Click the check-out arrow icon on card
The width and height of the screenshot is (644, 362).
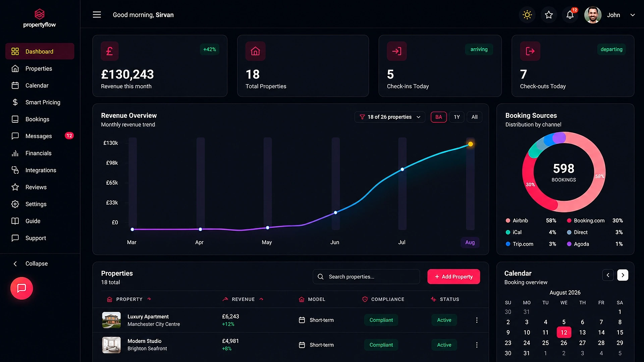[530, 51]
